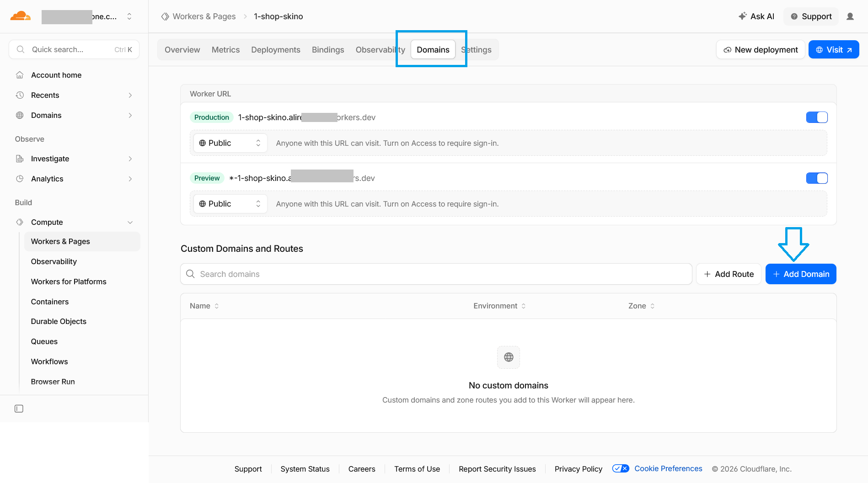Screen dimensions: 868x483
Task: Switch to the Overview tab
Action: [182, 50]
